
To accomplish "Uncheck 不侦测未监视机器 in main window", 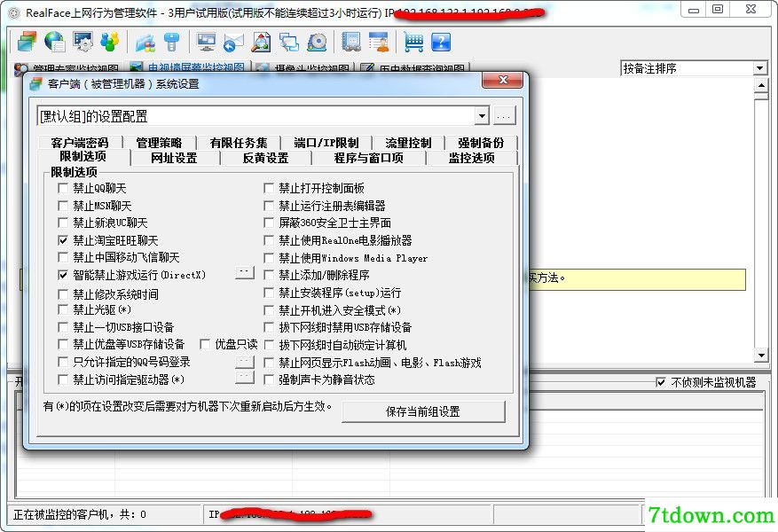I will coord(661,382).
